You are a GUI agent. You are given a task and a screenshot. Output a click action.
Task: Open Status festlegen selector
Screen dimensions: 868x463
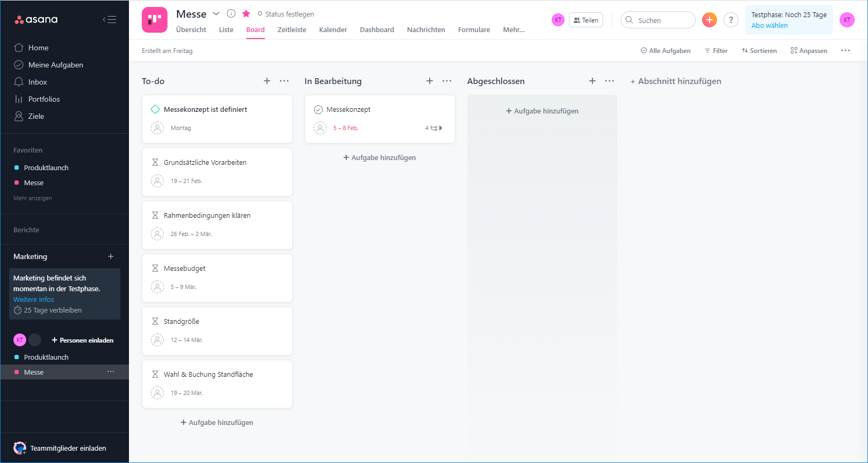point(286,14)
